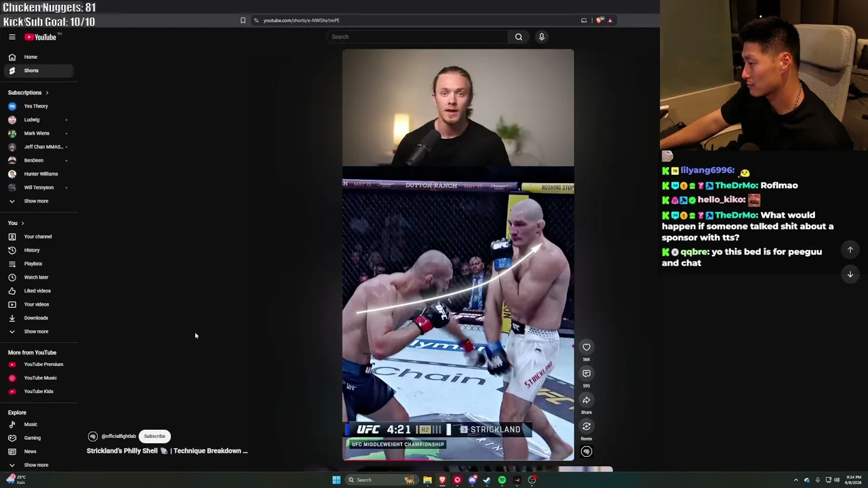Subscribe to @officialfightlab
Image resolution: width=868 pixels, height=488 pixels.
155,436
